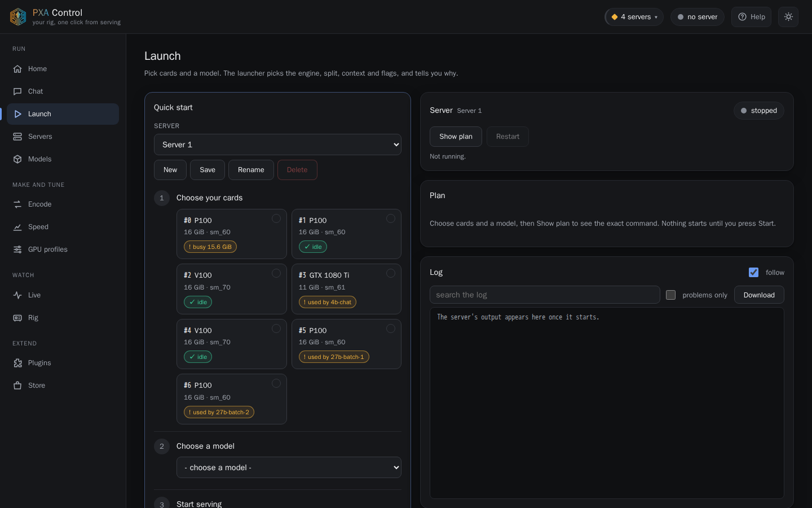Click the step 1 number badge
Screen dimensions: 812x508
pos(162,198)
